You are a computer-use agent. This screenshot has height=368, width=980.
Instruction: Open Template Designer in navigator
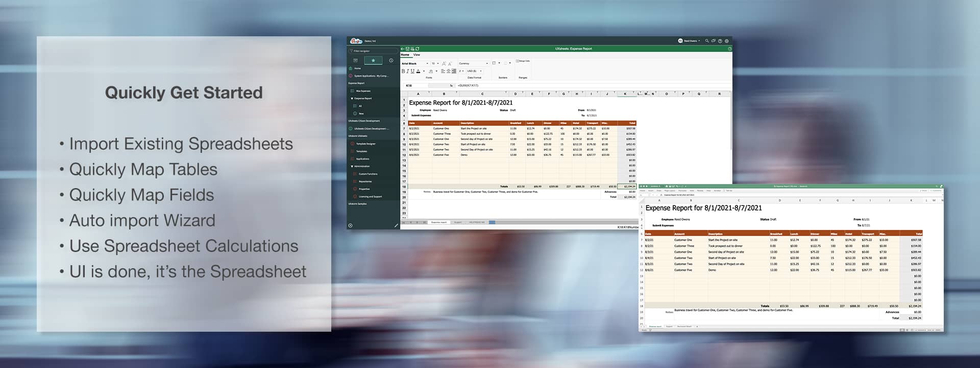point(365,144)
